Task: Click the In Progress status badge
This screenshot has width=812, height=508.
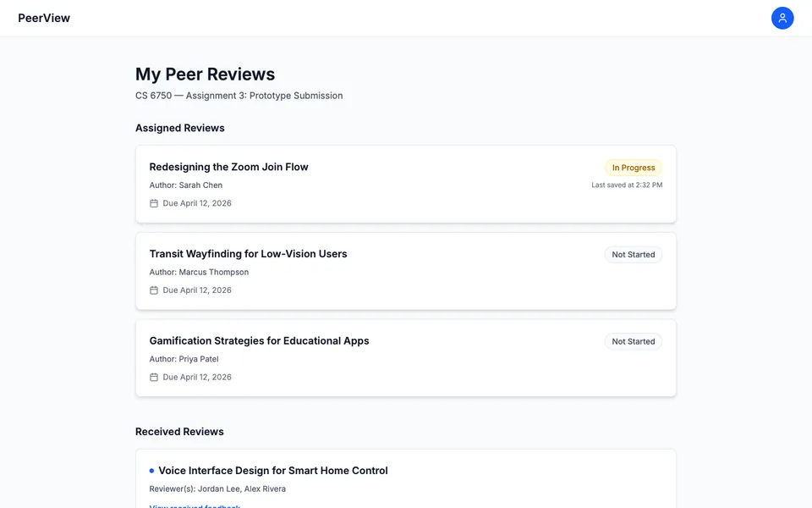Action: [634, 168]
